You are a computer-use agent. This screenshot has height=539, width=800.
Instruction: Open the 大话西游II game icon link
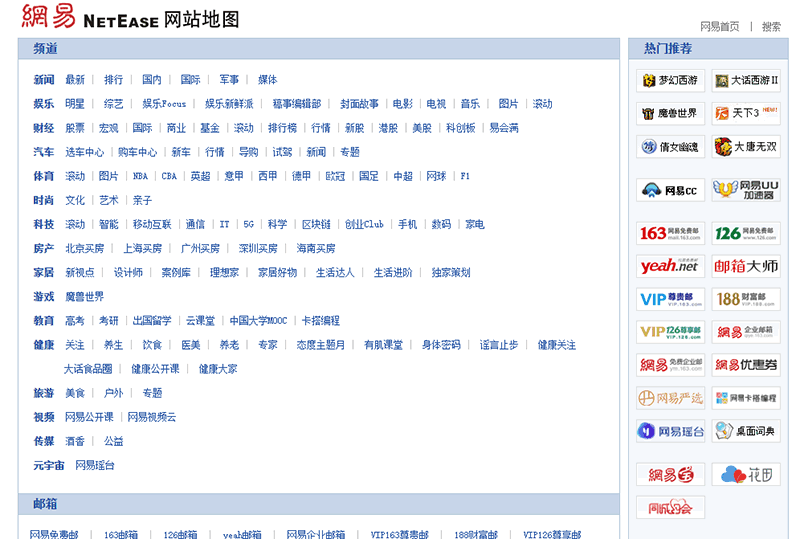pos(746,81)
